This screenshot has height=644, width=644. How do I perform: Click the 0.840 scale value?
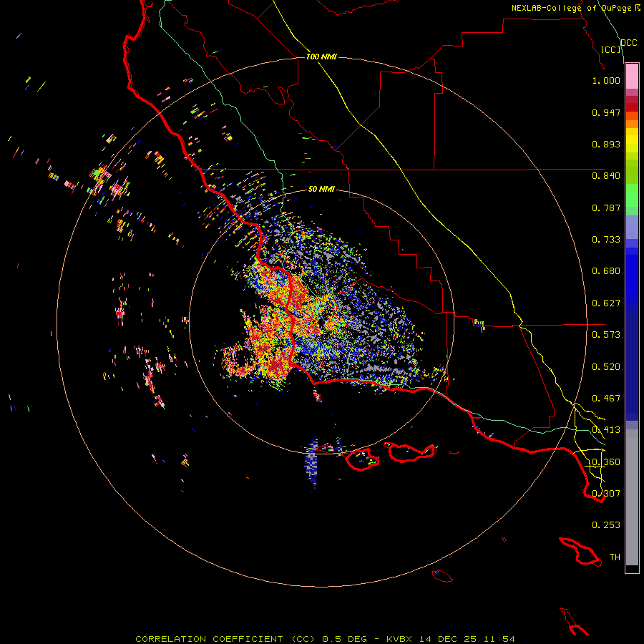606,176
